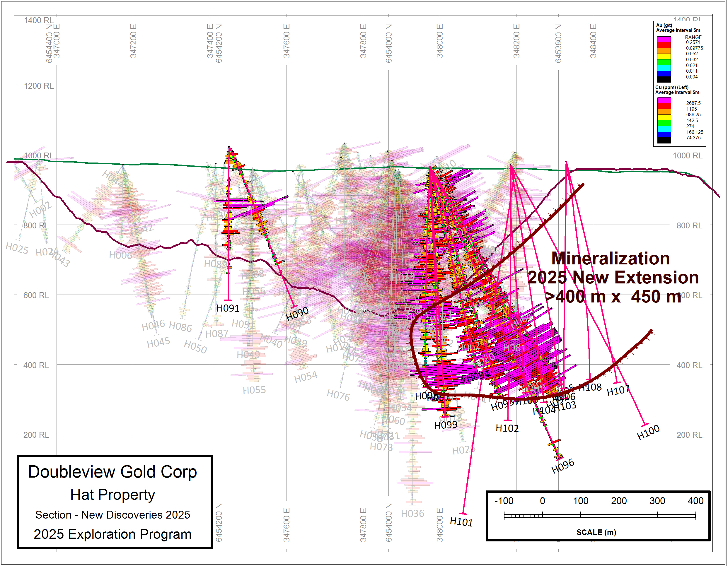Click the 'Au (g/t)' legend heading
This screenshot has width=728, height=566.
click(x=664, y=25)
